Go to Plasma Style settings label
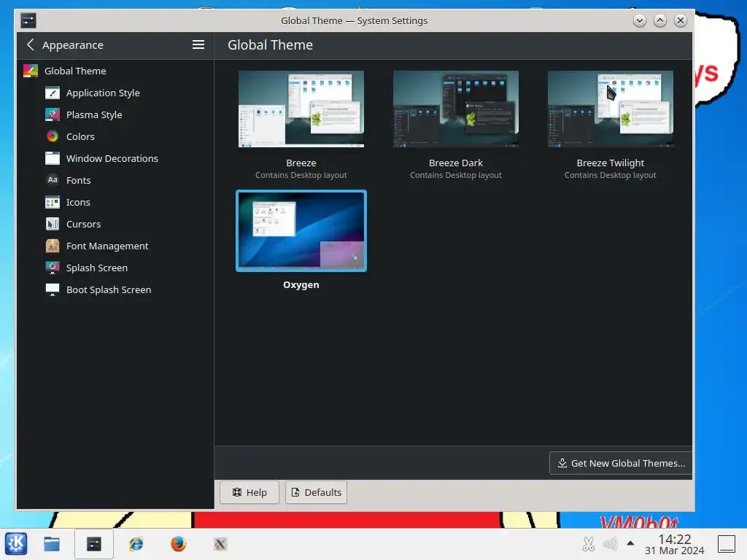Image resolution: width=747 pixels, height=560 pixels. [x=94, y=114]
